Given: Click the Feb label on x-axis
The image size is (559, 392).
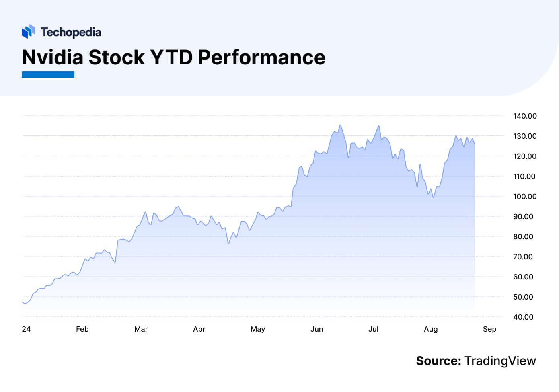Looking at the screenshot, I should pyautogui.click(x=82, y=329).
